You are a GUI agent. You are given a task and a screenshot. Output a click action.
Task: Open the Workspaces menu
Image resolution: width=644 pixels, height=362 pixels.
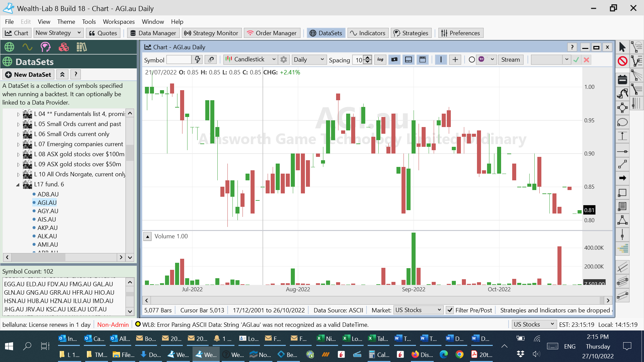119,21
